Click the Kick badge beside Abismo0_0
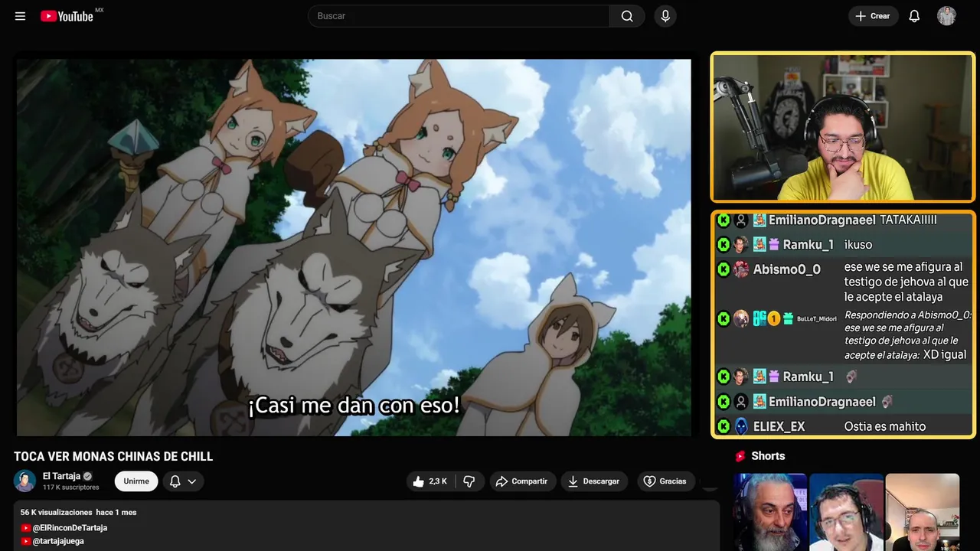The width and height of the screenshot is (980, 551). point(724,269)
